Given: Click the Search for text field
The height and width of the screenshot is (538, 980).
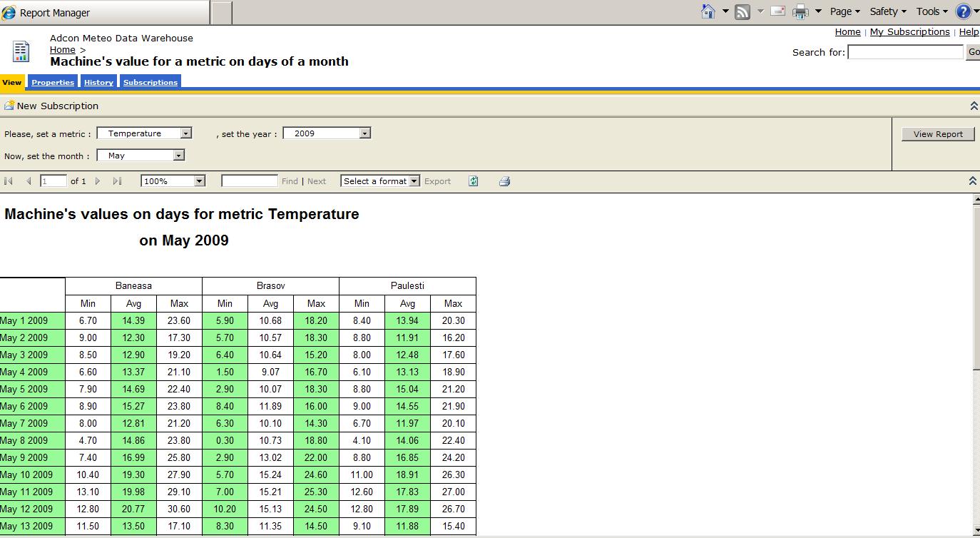Looking at the screenshot, I should coord(905,52).
